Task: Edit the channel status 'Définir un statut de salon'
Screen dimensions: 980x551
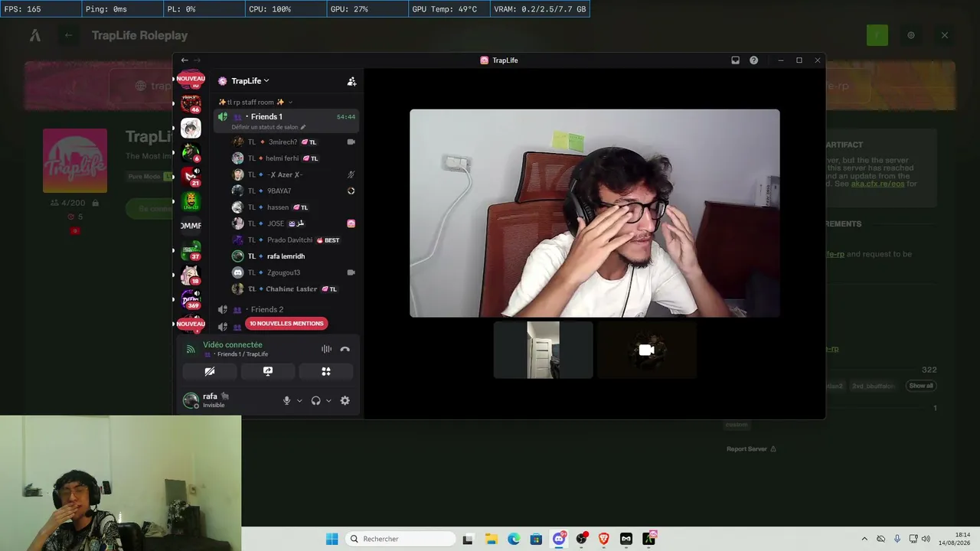Action: pyautogui.click(x=269, y=127)
